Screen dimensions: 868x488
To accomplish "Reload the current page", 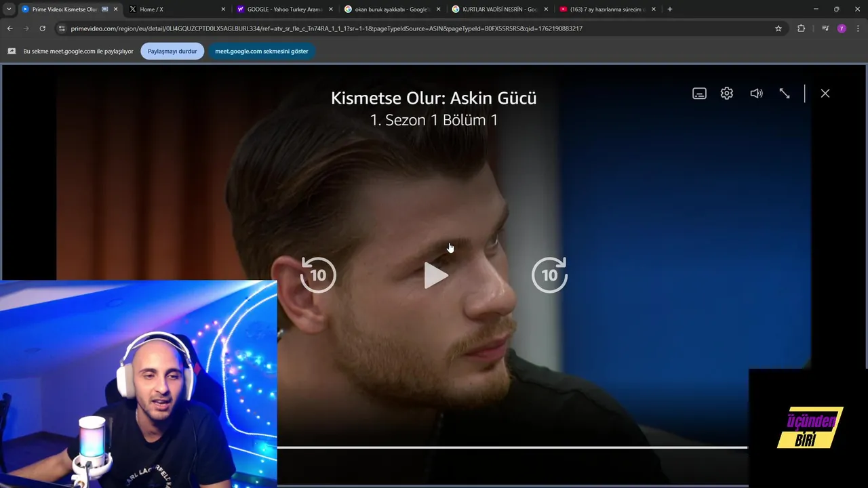I will point(42,28).
